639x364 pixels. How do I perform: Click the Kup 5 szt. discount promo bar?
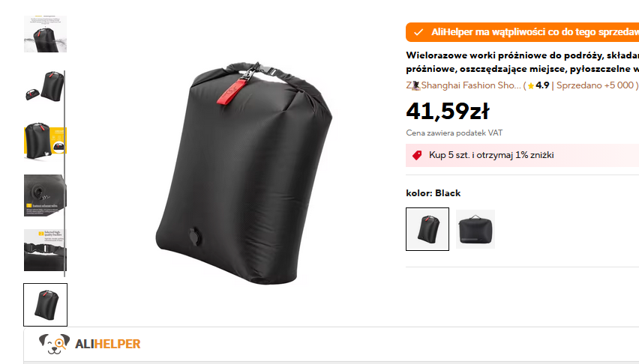523,155
